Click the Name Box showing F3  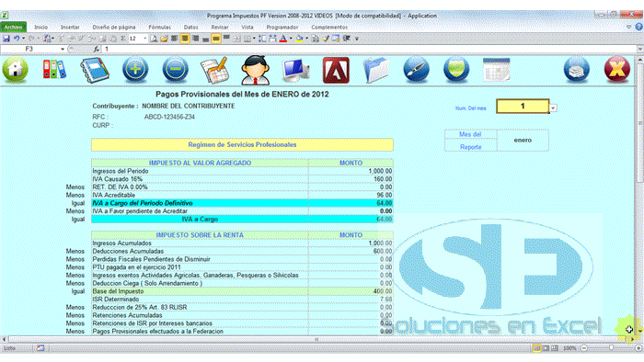coord(29,50)
